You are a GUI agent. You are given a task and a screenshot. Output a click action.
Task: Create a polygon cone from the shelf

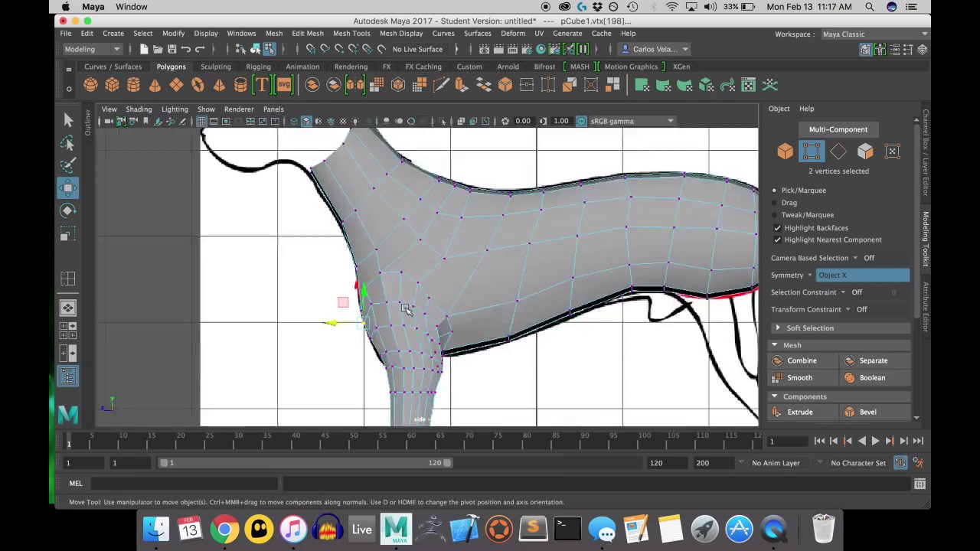(155, 85)
